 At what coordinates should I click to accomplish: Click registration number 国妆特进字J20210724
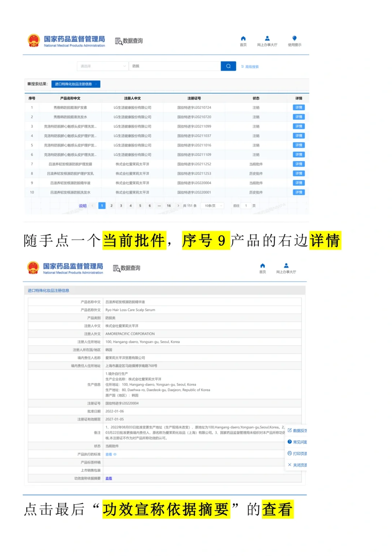tap(194, 107)
